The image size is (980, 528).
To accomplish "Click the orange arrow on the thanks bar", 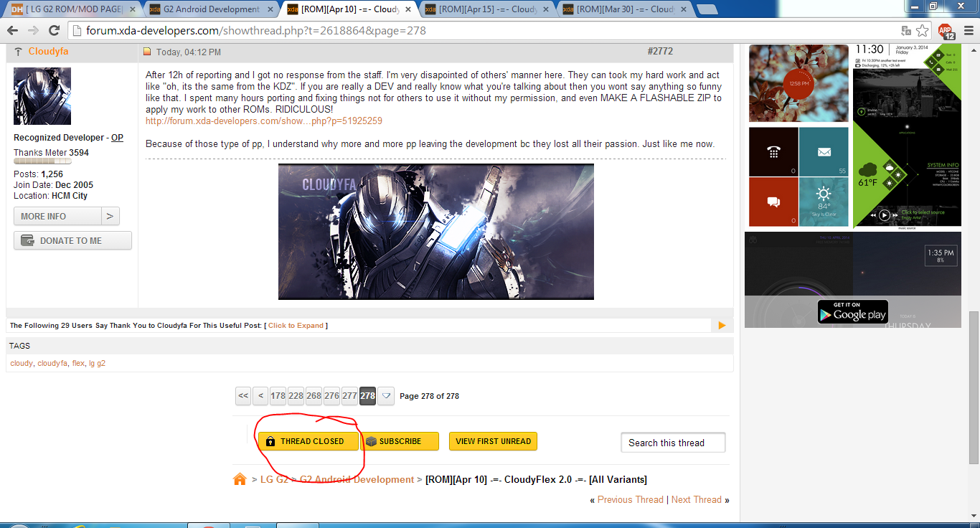I will tap(722, 326).
